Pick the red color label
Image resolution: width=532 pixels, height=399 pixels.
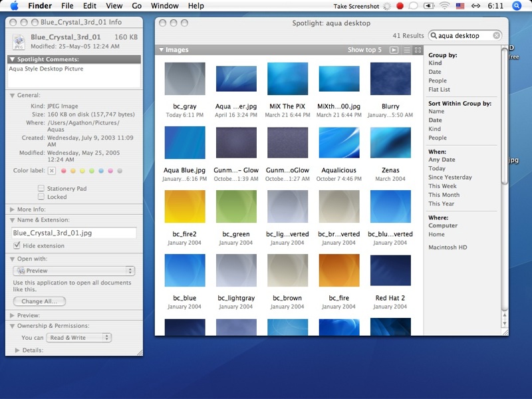64,171
